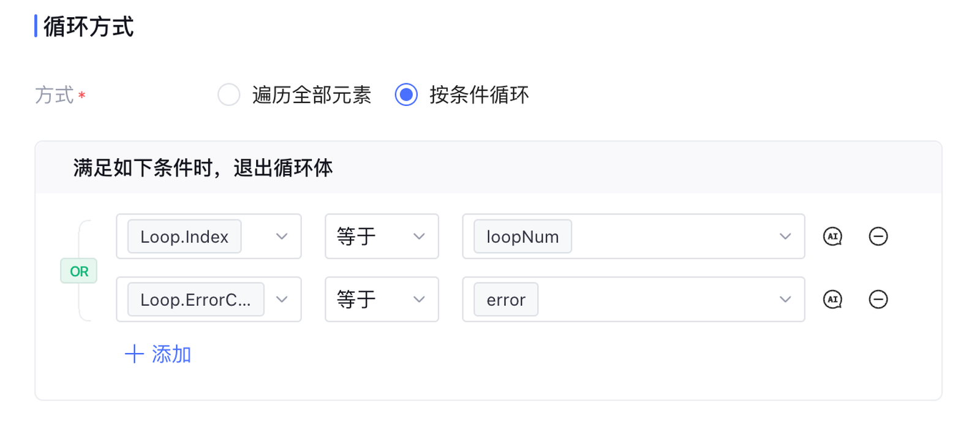Viewport: 980px width, 421px height.
Task: Click the loopNum value tag
Action: [x=522, y=237]
